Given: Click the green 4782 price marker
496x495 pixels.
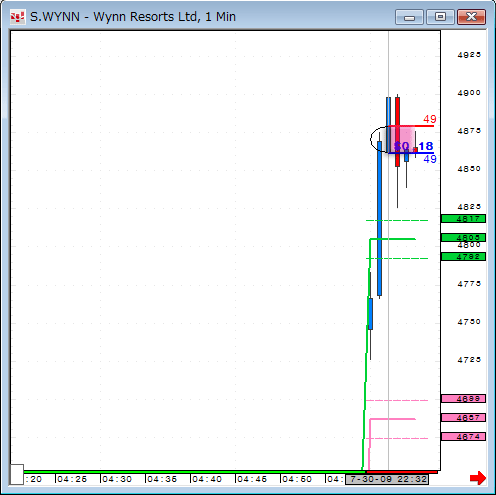Looking at the screenshot, I should coord(463,257).
